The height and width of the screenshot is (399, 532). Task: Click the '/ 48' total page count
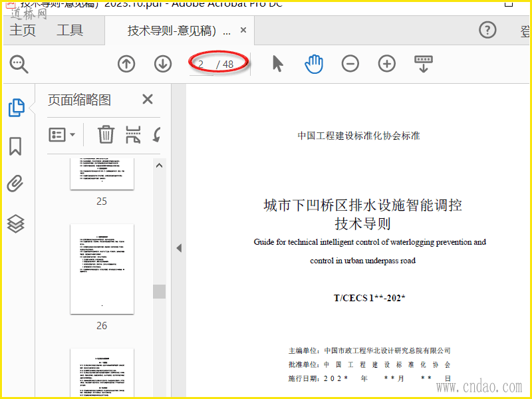[225, 64]
